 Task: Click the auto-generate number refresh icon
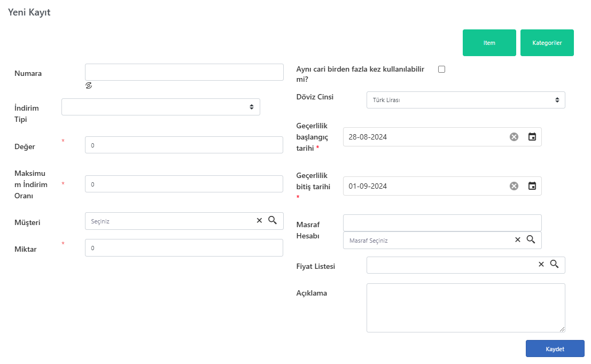(x=89, y=86)
